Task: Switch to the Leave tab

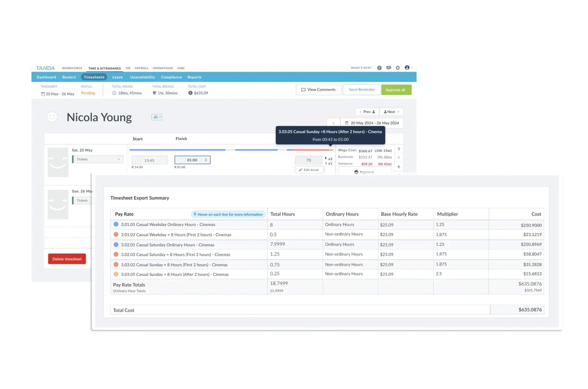Action: click(x=118, y=77)
